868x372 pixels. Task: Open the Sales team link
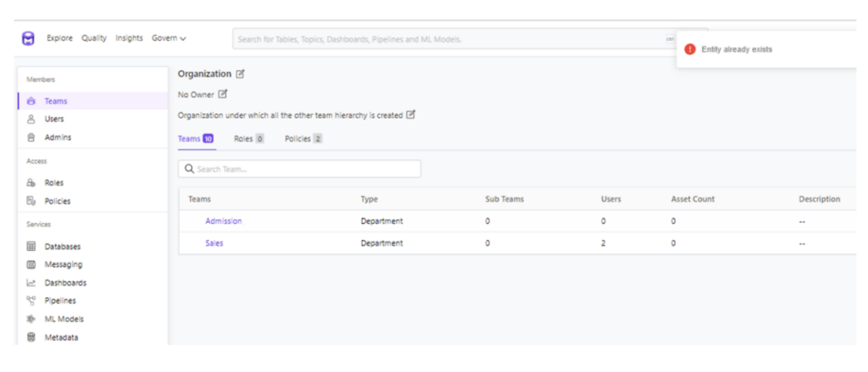[x=214, y=243]
